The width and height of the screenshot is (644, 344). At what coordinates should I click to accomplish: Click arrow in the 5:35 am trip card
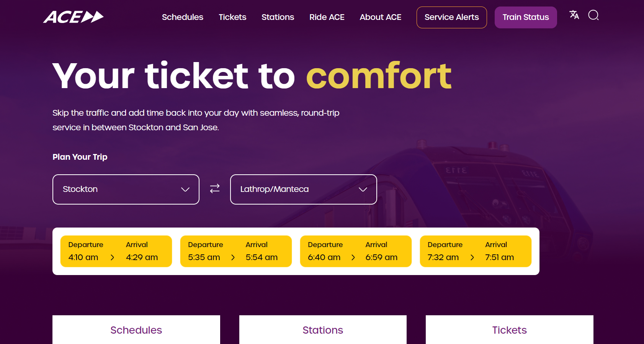(x=233, y=257)
